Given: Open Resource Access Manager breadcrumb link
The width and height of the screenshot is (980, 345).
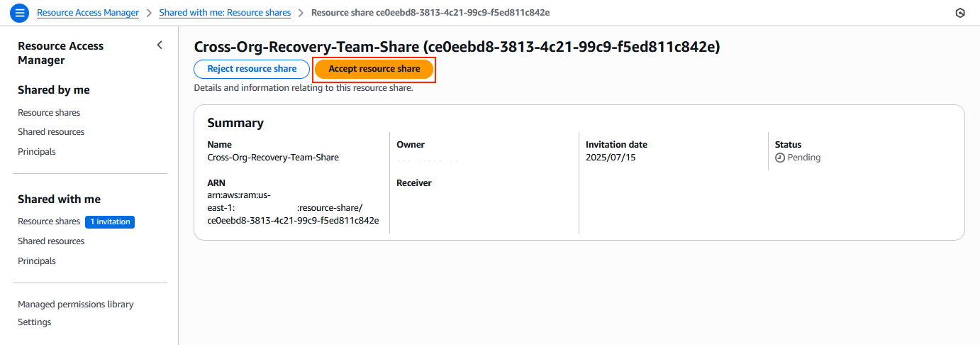Looking at the screenshot, I should pos(88,13).
